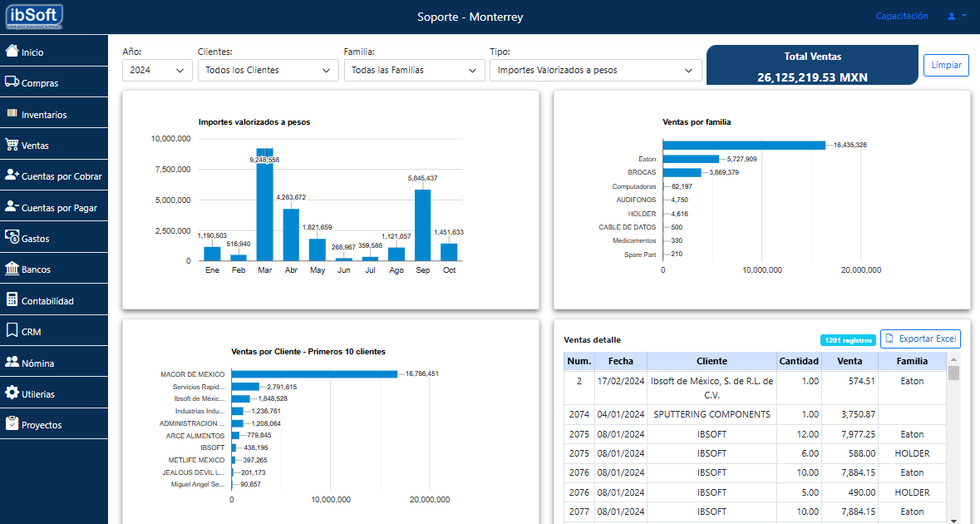Click the Compras truck icon

click(x=12, y=82)
